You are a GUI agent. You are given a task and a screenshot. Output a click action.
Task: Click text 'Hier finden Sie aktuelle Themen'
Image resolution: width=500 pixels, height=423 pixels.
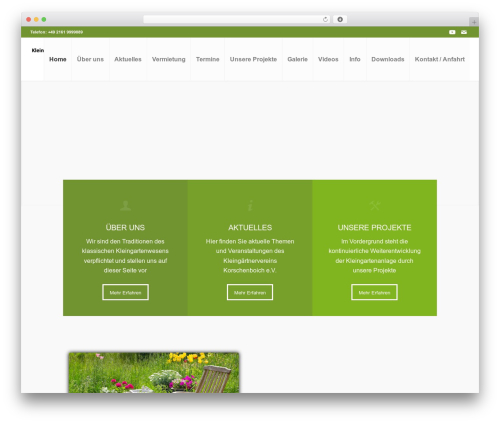[x=250, y=241]
